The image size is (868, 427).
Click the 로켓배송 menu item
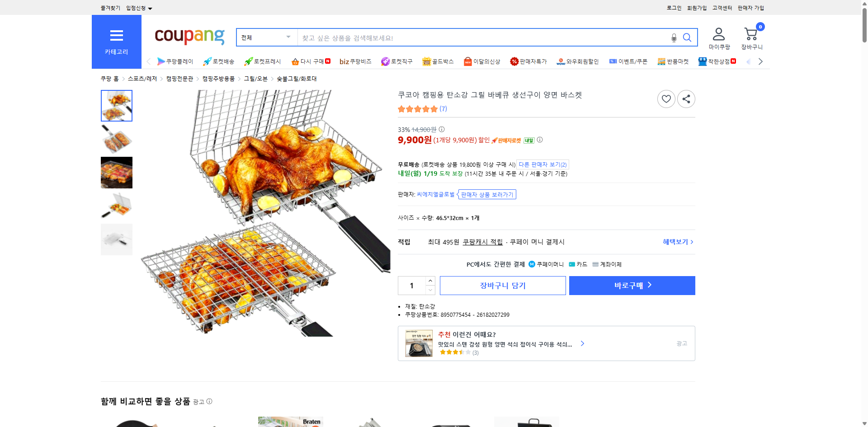tap(219, 61)
